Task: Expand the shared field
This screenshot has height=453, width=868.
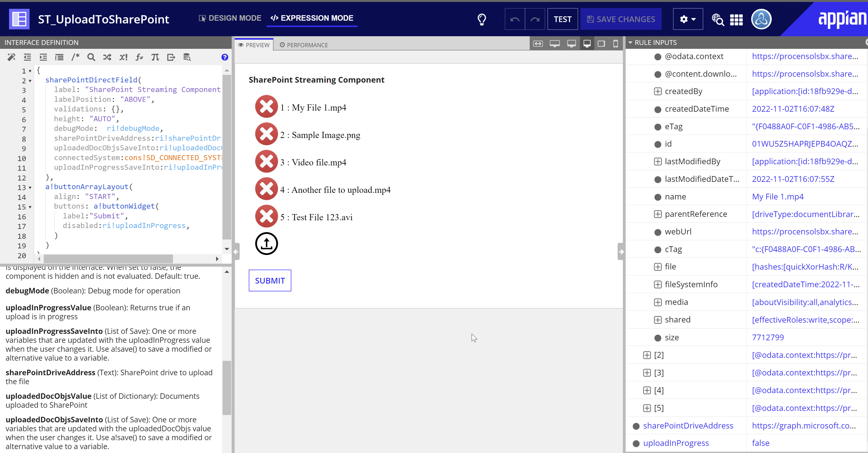Action: click(657, 320)
